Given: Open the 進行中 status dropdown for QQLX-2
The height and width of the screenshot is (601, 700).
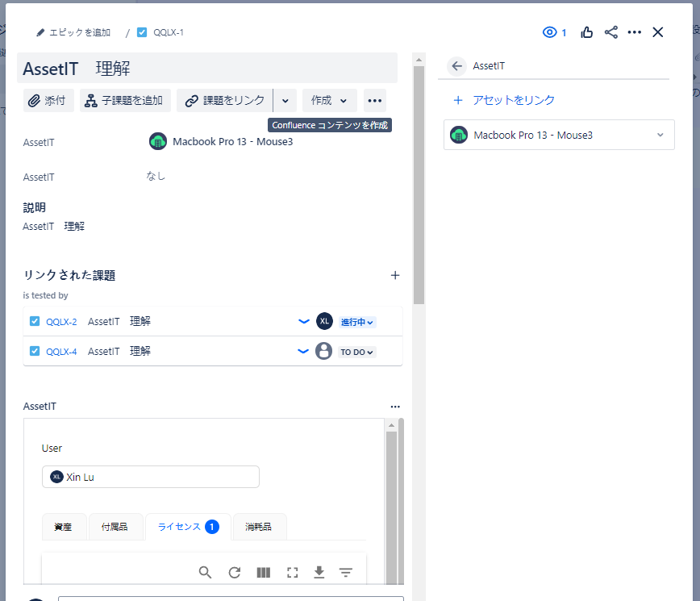Looking at the screenshot, I should coord(357,322).
